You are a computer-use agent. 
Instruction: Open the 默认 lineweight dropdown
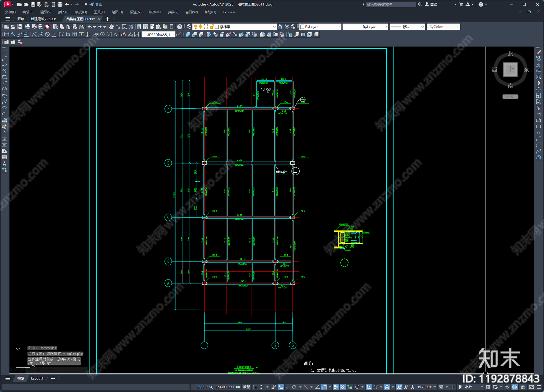[x=407, y=27]
